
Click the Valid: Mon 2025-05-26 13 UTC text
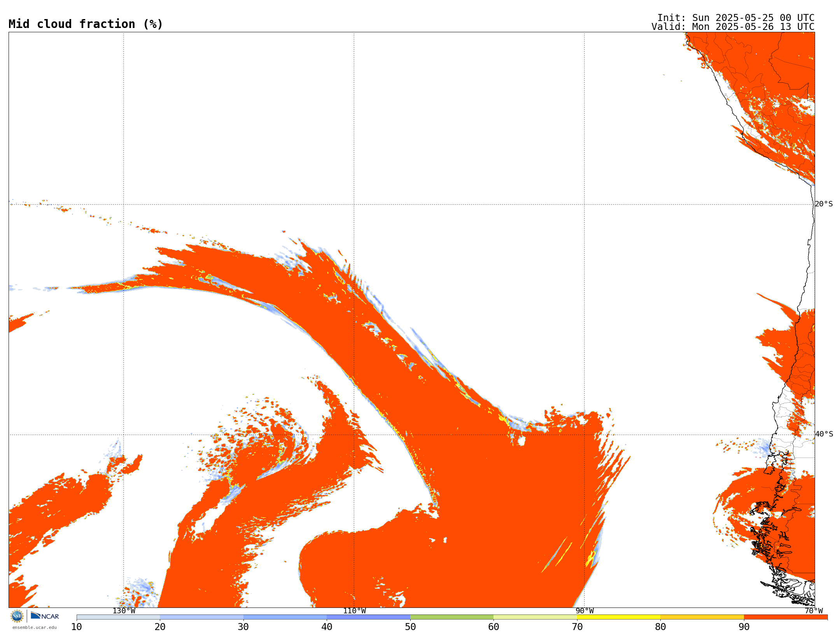pyautogui.click(x=733, y=27)
